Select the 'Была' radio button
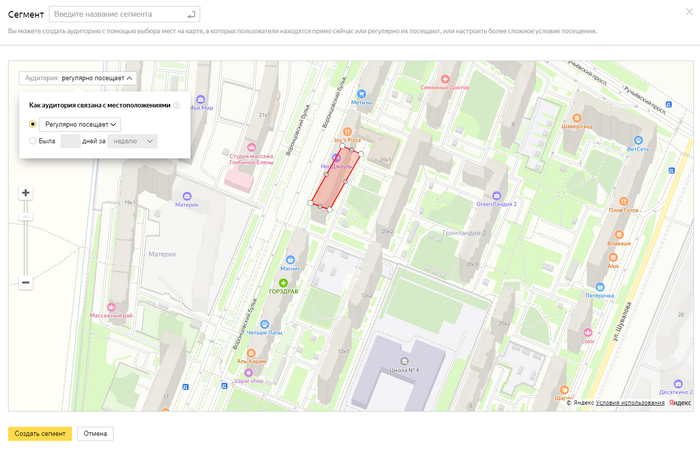Viewport: 700px width, 450px height. click(x=33, y=141)
